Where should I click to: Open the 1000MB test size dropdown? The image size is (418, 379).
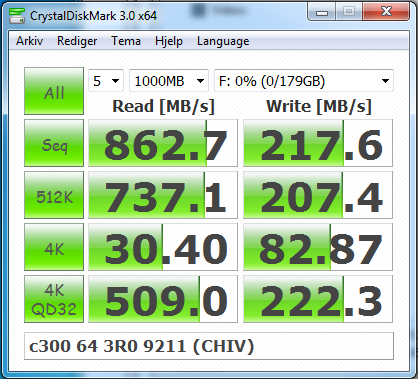(x=169, y=81)
